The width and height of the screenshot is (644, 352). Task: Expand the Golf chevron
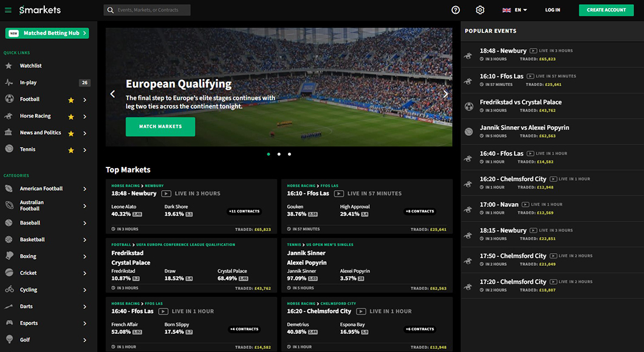coord(84,340)
